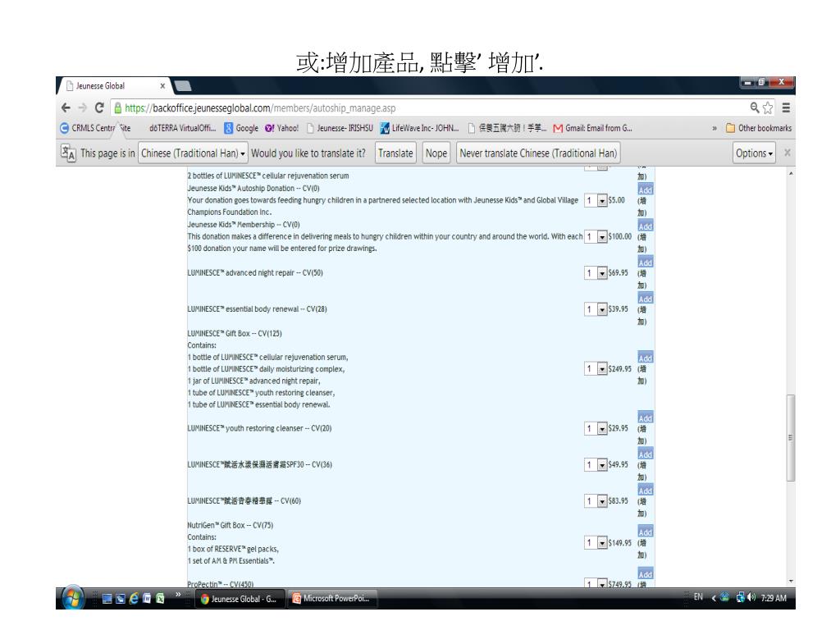Click the page vertical scrollbar thumb

791,438
